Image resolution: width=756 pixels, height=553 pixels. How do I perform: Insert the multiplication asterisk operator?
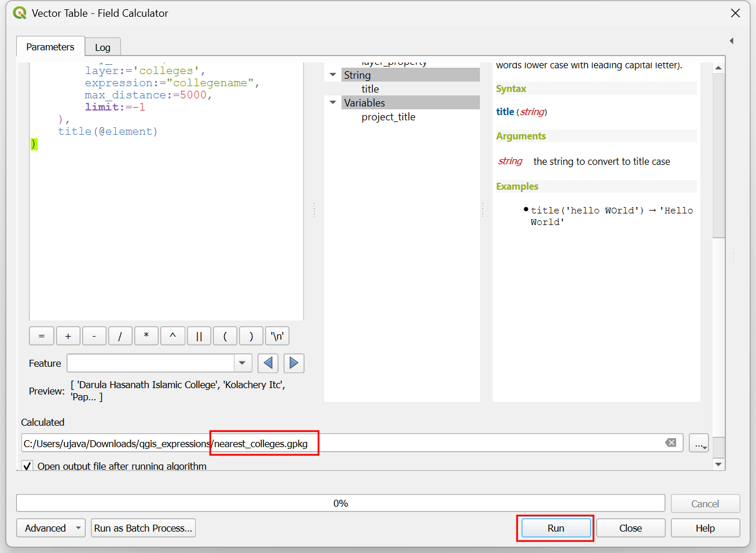coord(146,336)
